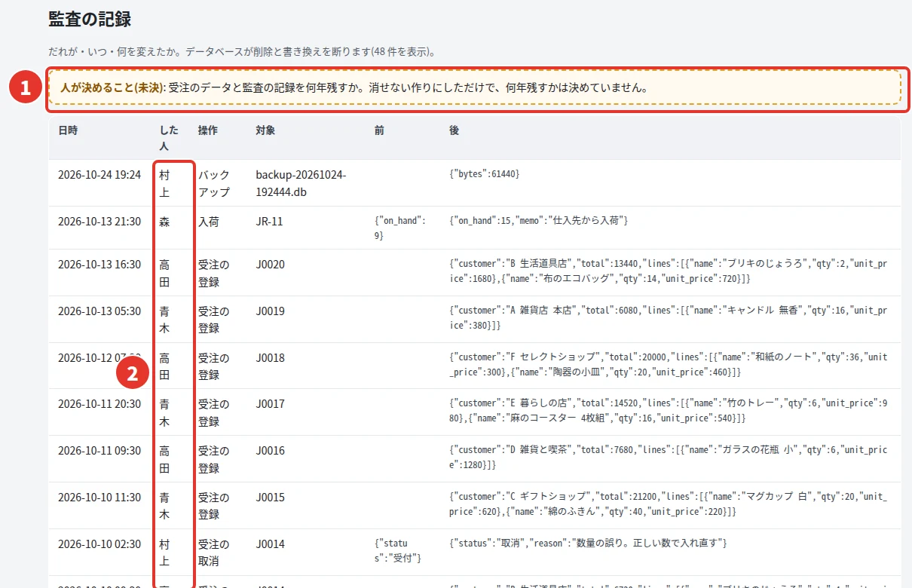Select timestamp 2026-10-13 05:30
This screenshot has height=588, width=912.
pyautogui.click(x=99, y=311)
